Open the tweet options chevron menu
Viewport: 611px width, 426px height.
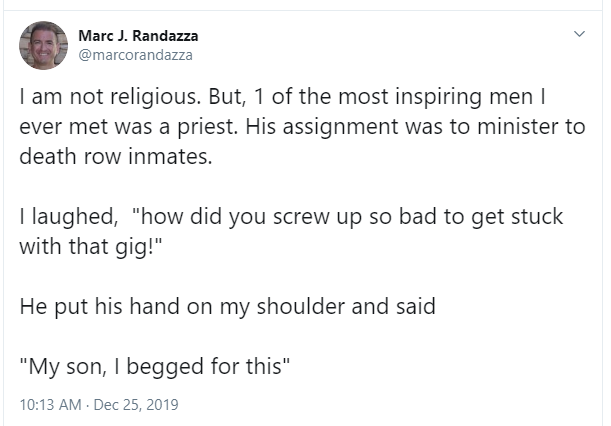click(x=577, y=35)
